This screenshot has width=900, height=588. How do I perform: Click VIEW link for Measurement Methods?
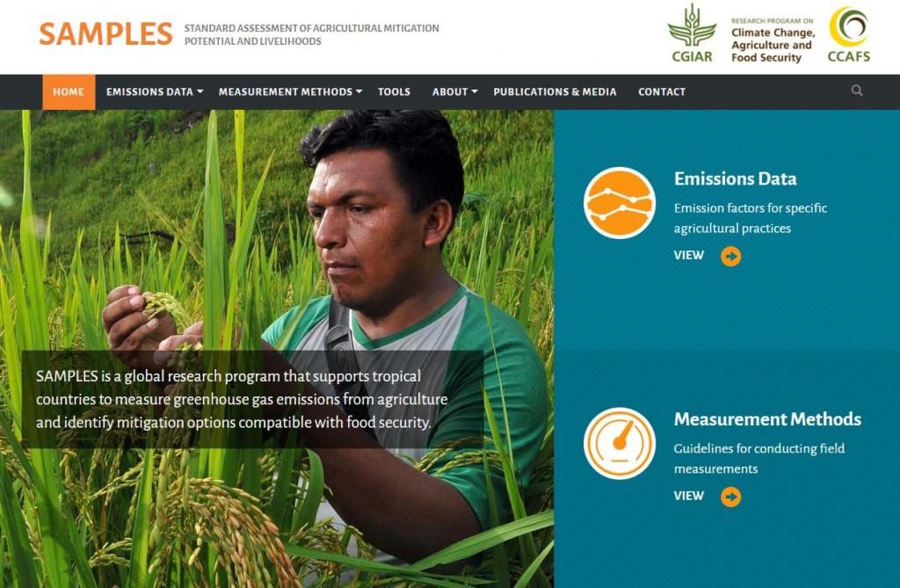689,496
